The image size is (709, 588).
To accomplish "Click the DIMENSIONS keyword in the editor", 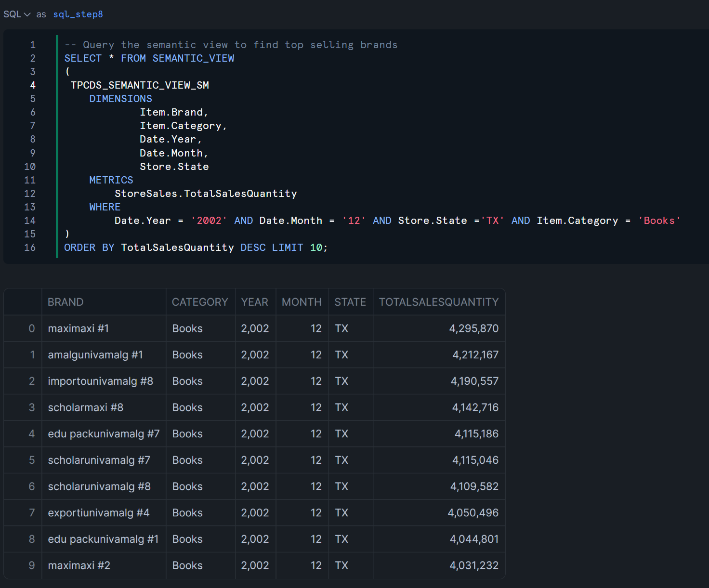I will pos(120,99).
